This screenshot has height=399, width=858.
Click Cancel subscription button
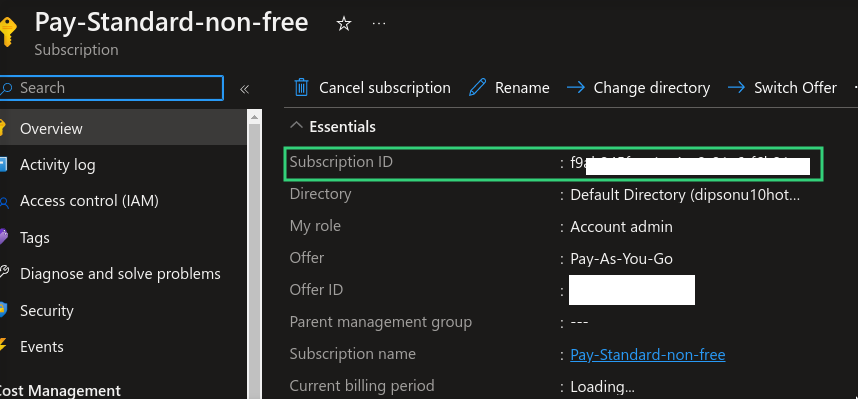coord(373,88)
